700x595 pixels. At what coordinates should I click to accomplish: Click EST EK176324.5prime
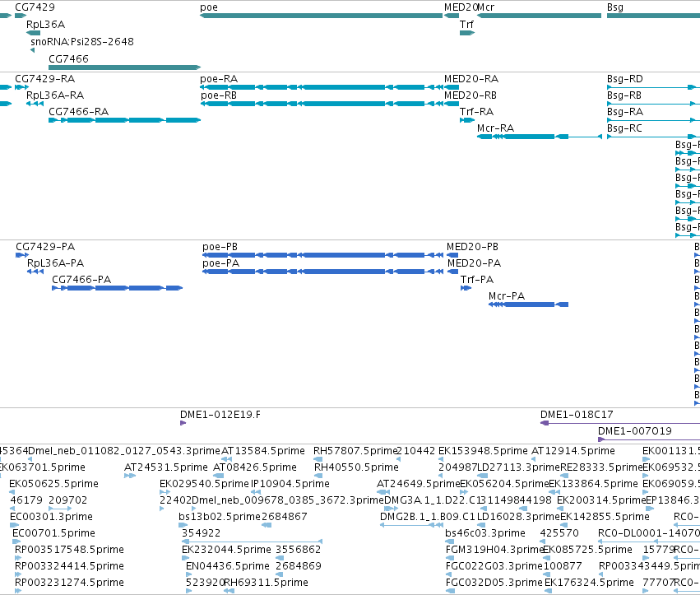point(589,583)
